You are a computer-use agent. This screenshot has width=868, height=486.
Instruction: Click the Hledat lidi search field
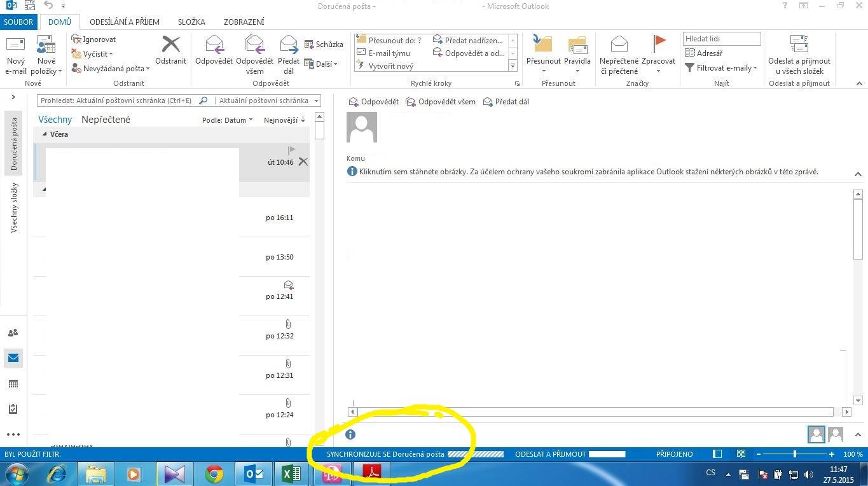722,39
